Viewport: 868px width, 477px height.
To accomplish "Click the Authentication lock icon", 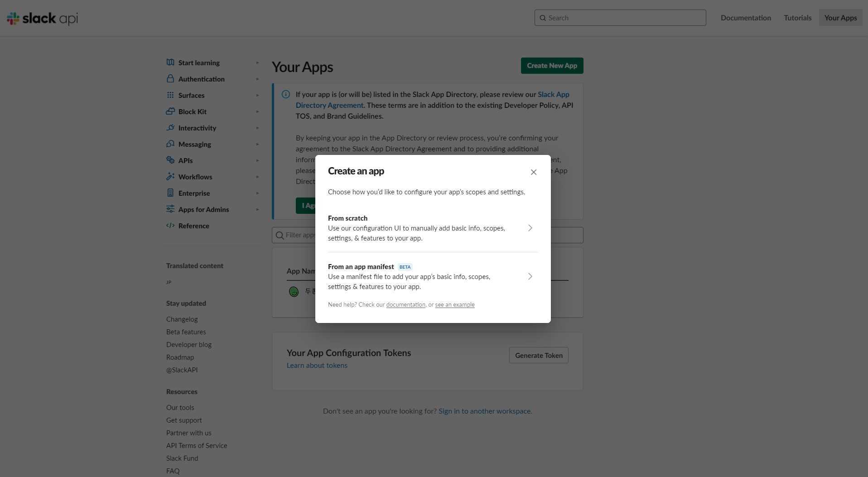I will point(170,79).
